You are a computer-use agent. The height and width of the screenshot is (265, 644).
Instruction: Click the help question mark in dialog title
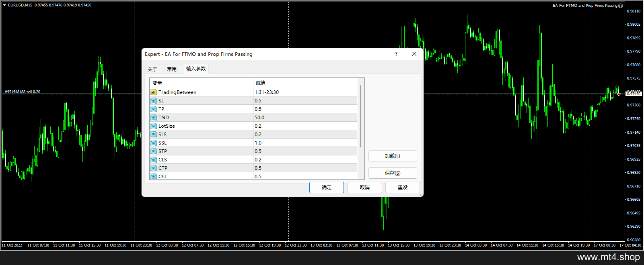point(396,54)
